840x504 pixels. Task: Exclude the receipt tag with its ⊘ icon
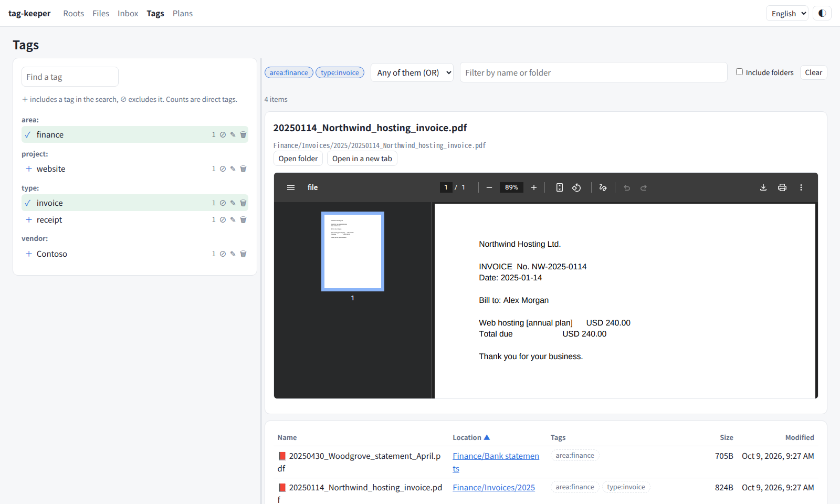(x=223, y=220)
